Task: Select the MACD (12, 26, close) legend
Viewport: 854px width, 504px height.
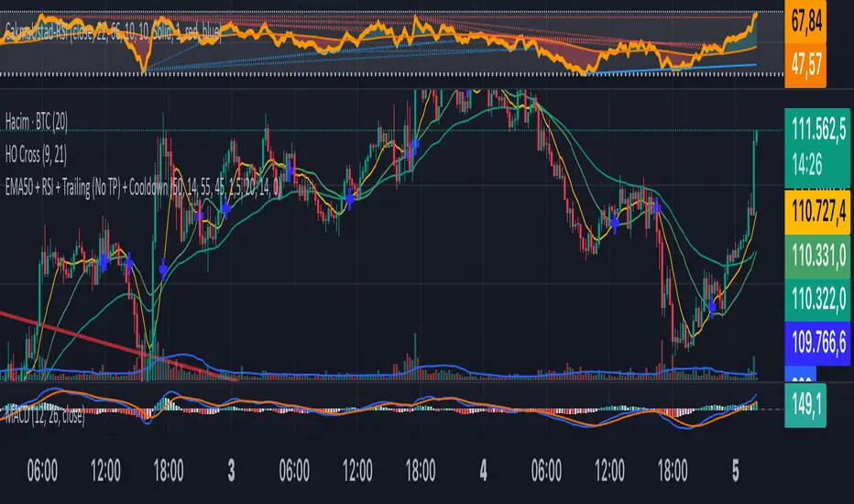Action: (44, 417)
